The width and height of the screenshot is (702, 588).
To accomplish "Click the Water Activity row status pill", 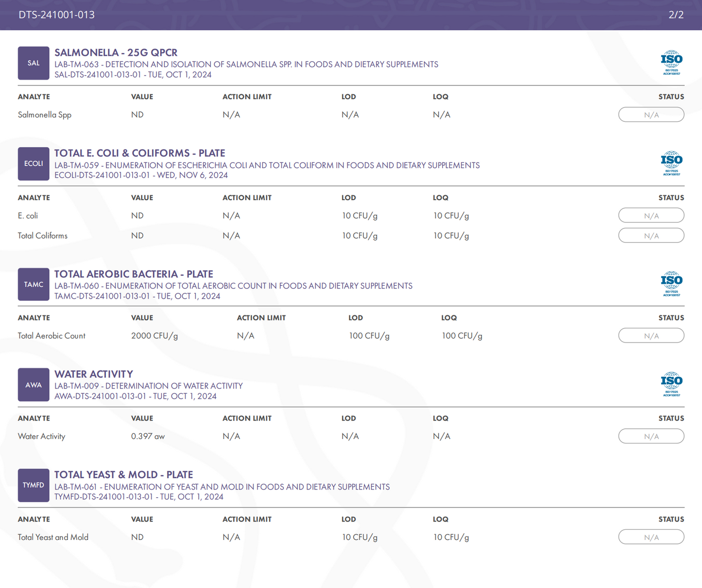I will point(651,437).
